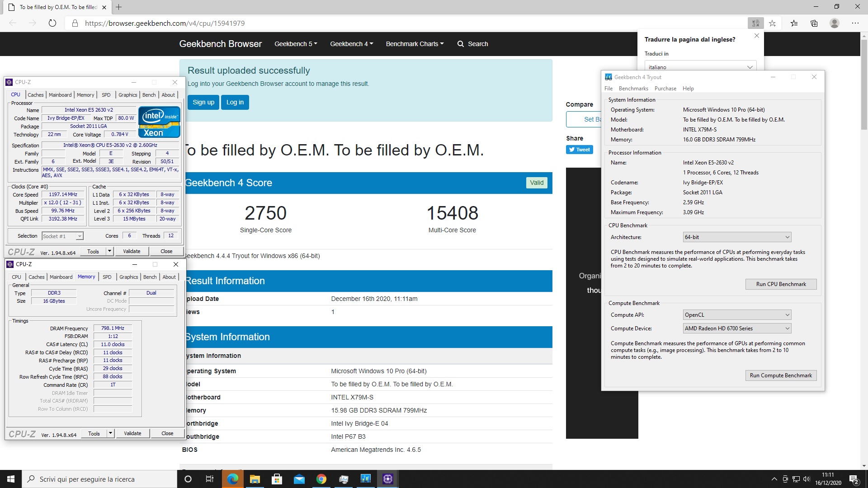Open Benchmarks menu in Geekbench 4 Tryout
Viewport: 868px width, 488px height.
tap(633, 89)
